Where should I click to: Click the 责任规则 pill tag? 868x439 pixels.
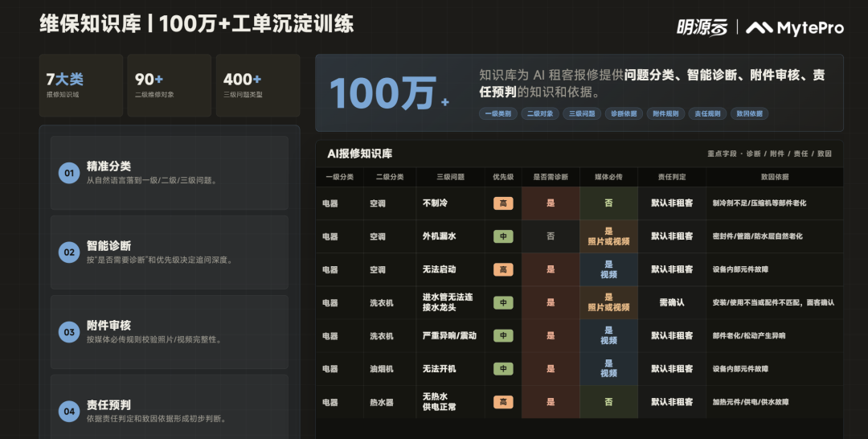point(707,113)
